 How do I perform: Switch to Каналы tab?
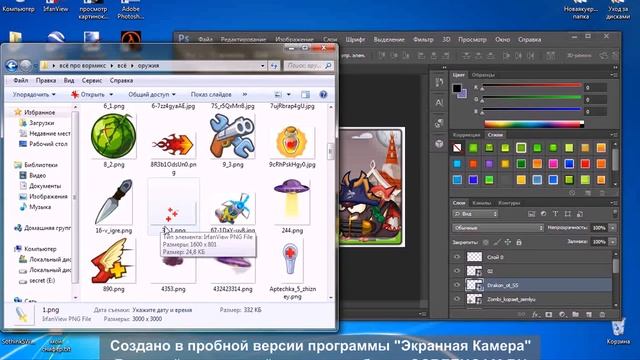click(482, 202)
